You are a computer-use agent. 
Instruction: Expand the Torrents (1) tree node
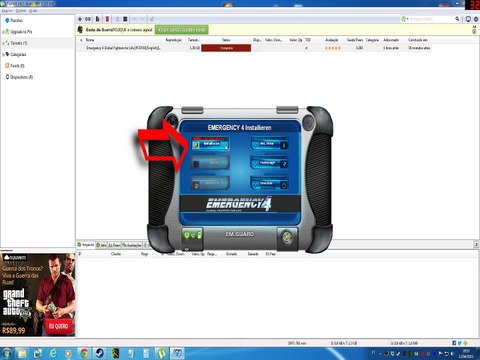(x=3, y=43)
